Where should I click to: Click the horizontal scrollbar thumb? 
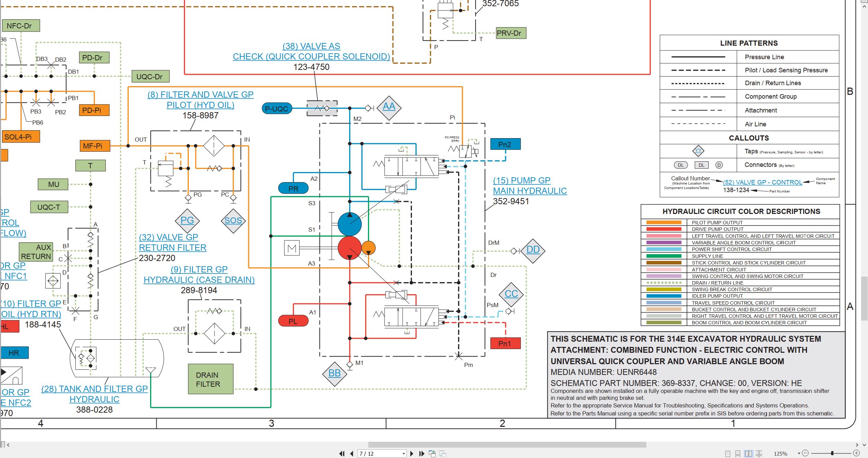click(x=507, y=444)
